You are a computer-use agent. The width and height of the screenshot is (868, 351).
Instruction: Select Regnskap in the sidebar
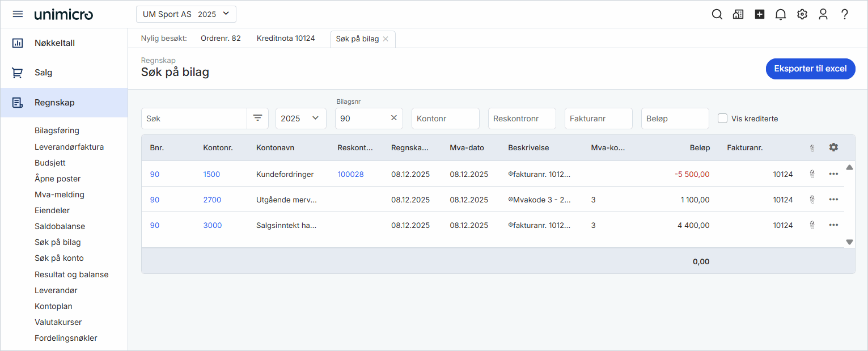pyautogui.click(x=54, y=103)
